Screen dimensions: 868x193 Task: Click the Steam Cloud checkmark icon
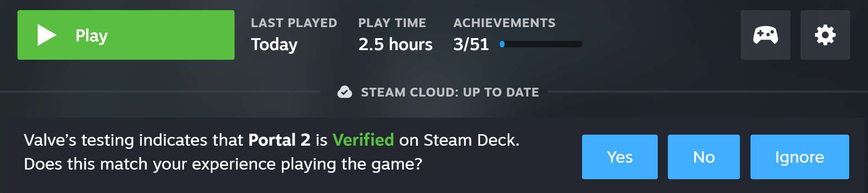(345, 92)
